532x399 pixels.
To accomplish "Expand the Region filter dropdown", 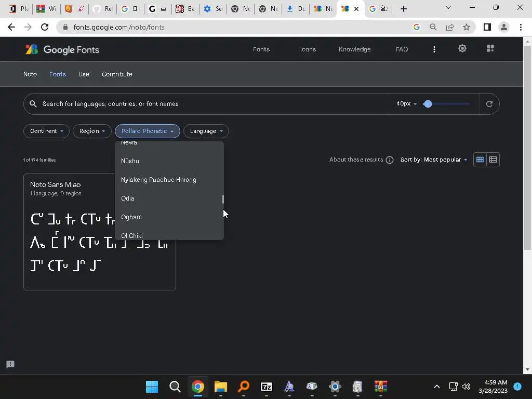I will (x=92, y=131).
